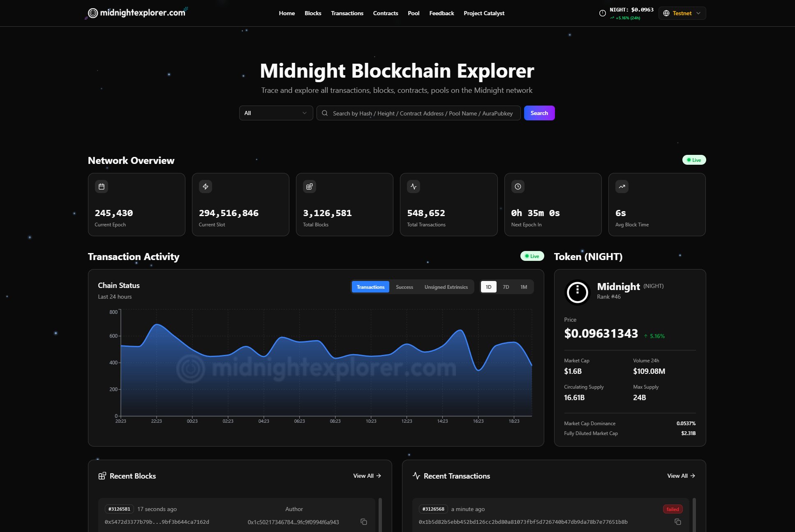Set chart range to 1M
Image resolution: width=795 pixels, height=532 pixels.
(523, 287)
